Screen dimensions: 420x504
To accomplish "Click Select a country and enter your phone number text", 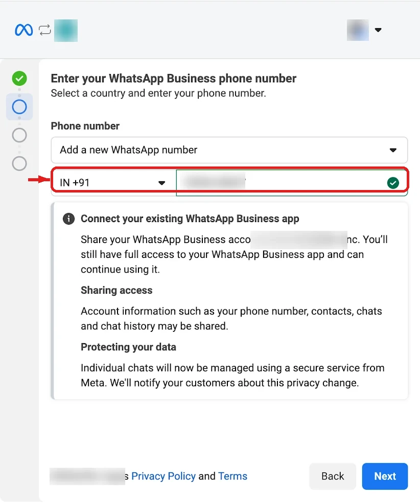I will coord(158,93).
